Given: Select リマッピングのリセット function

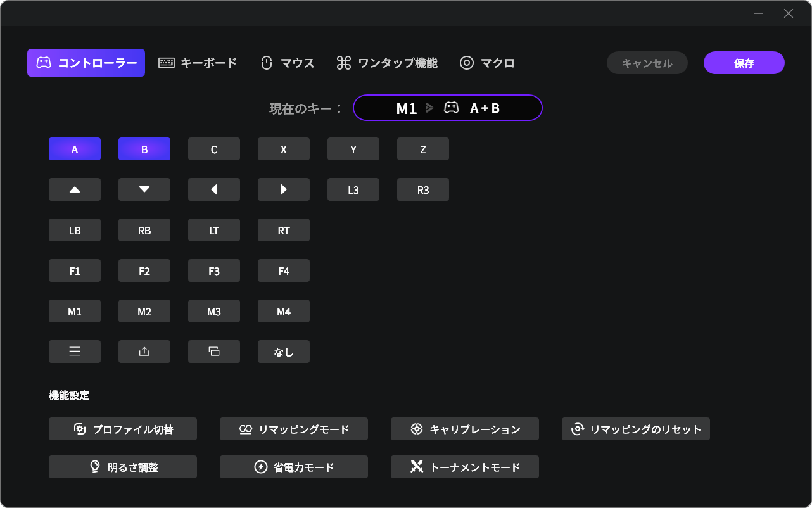Looking at the screenshot, I should coord(635,429).
